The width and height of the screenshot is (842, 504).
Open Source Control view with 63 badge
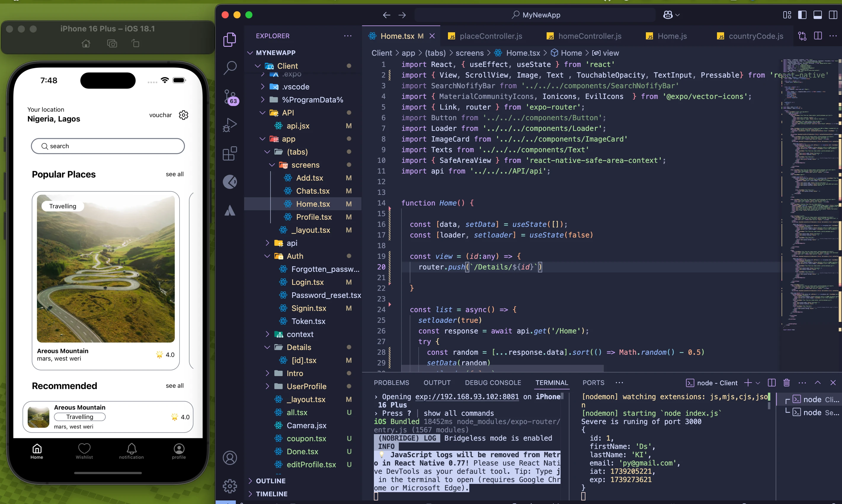230,97
